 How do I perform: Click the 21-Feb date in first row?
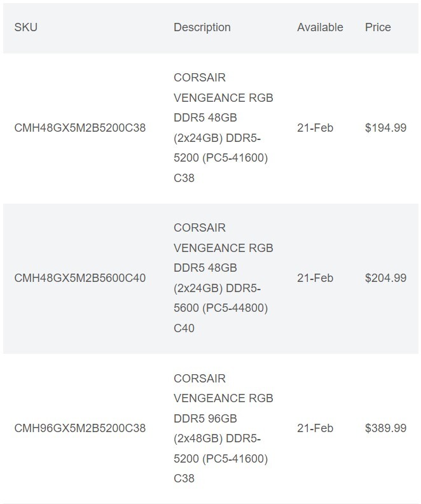click(315, 128)
